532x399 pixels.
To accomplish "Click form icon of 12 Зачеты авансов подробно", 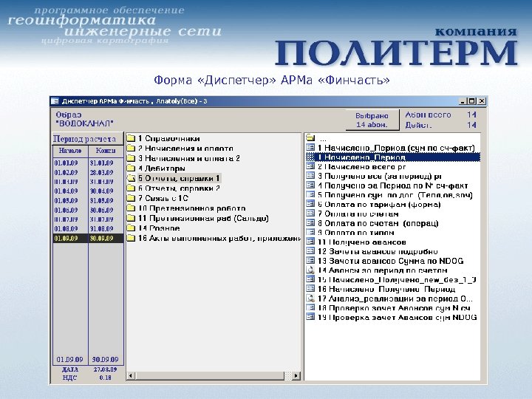I will (x=310, y=251).
